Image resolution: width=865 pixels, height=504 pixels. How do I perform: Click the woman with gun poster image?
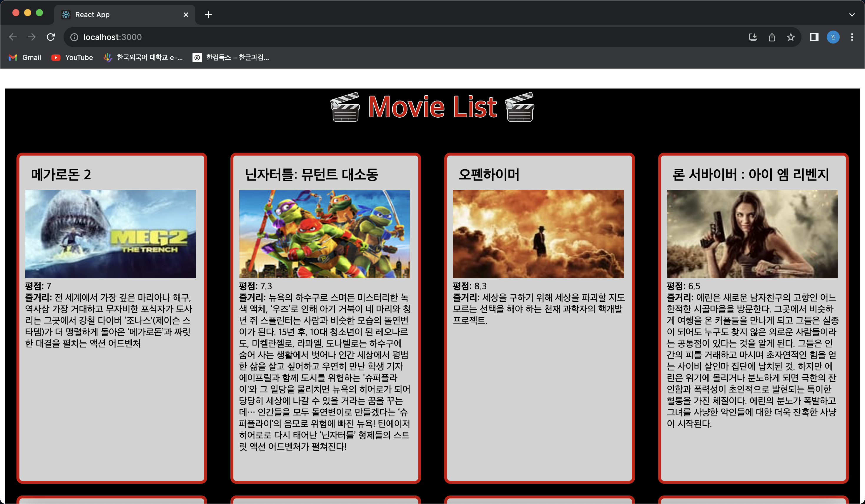pyautogui.click(x=752, y=234)
